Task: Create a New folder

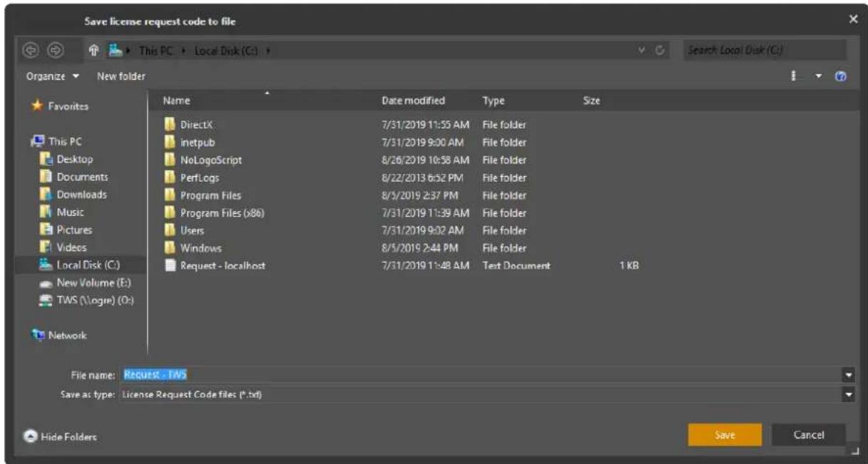Action: tap(121, 76)
